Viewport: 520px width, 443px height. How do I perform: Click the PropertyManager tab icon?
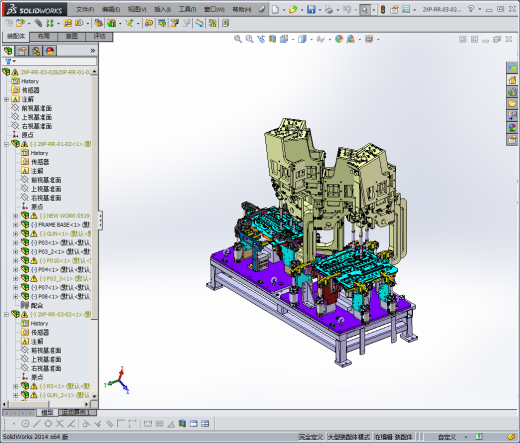(22, 51)
